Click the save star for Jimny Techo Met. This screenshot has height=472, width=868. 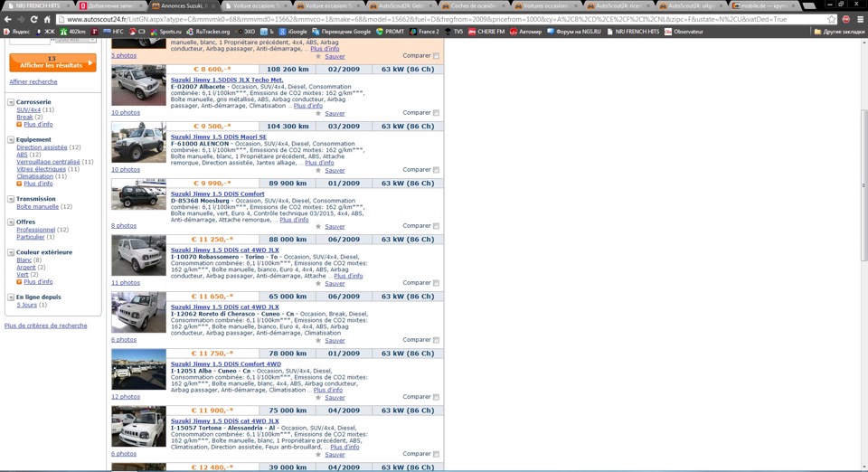[x=318, y=113]
